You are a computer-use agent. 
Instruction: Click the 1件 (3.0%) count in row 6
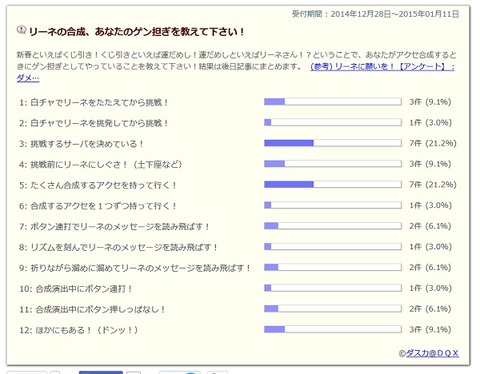pyautogui.click(x=430, y=205)
